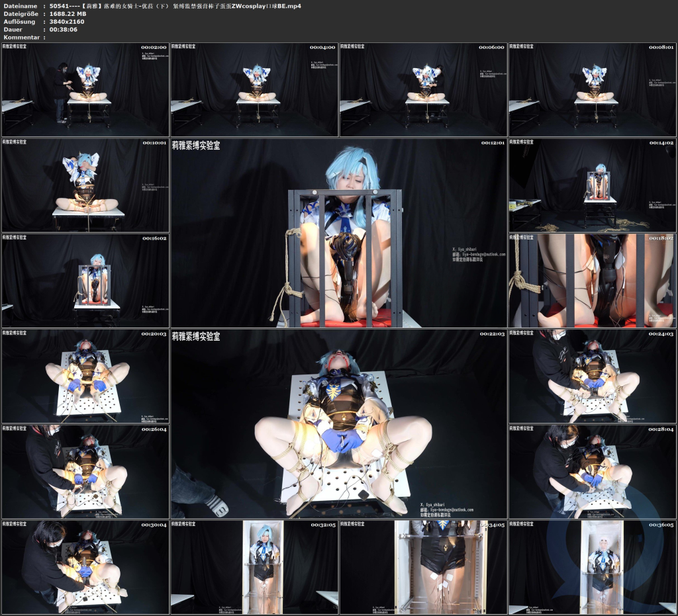Image resolution: width=678 pixels, height=616 pixels.
Task: Click the Kommentar label in header
Action: [22, 37]
